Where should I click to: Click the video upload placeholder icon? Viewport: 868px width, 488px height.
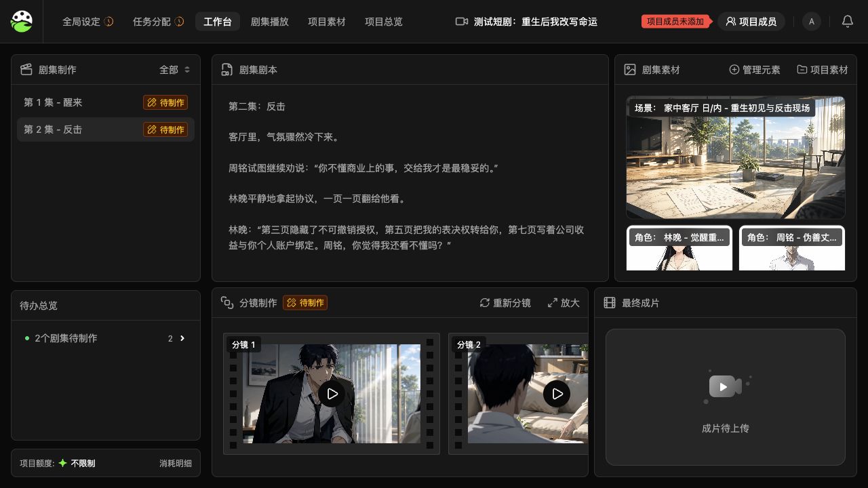[726, 386]
